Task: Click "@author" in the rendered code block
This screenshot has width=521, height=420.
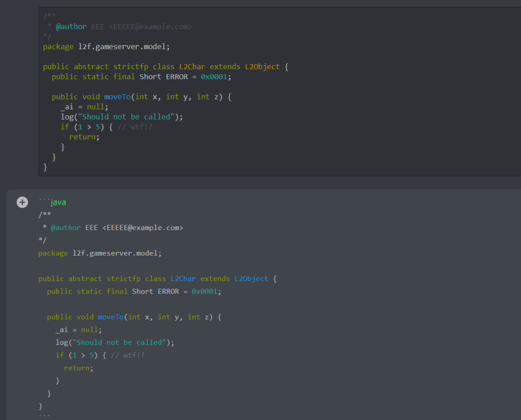Action: click(x=71, y=27)
